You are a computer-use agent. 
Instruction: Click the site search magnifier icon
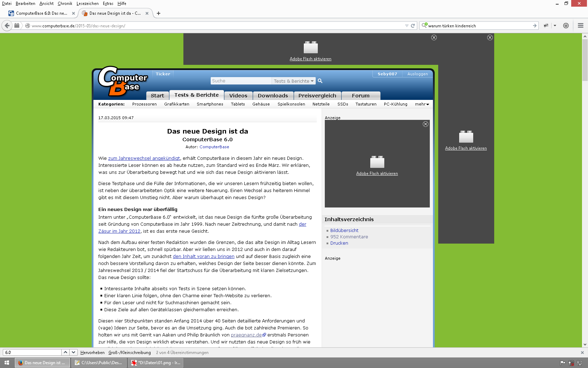coord(320,81)
